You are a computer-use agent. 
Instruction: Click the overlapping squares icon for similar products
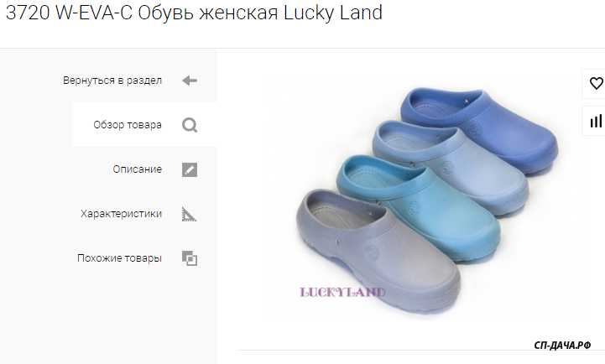click(x=190, y=258)
